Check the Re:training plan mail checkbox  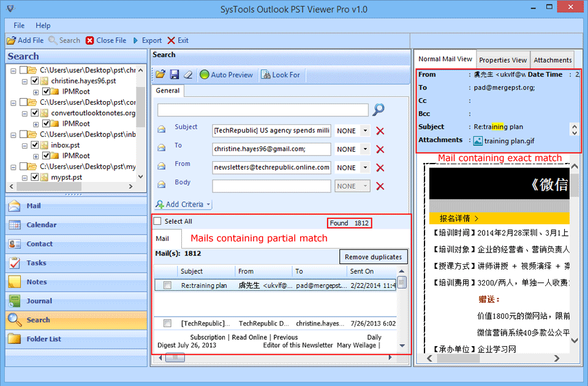point(167,286)
